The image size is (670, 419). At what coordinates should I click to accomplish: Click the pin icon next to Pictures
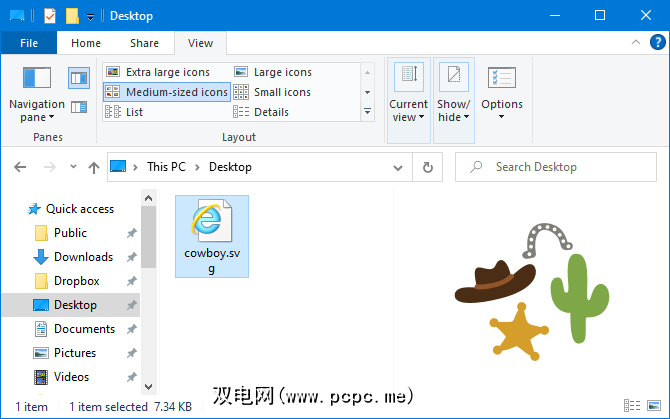132,353
